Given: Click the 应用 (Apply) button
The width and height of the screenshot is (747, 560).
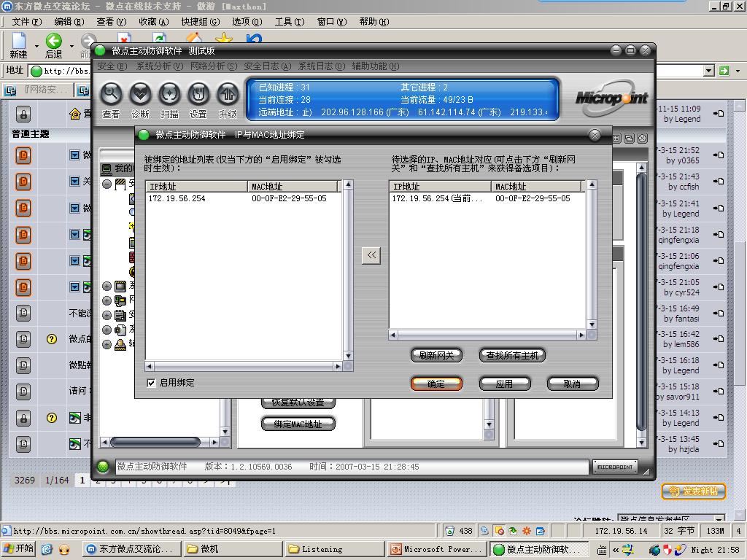Looking at the screenshot, I should pos(505,384).
